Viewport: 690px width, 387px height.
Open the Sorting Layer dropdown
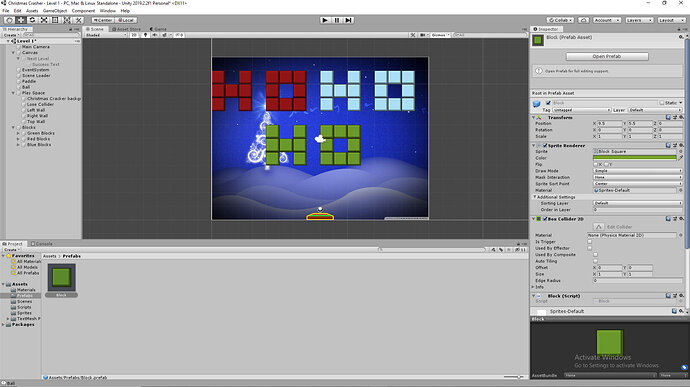pyautogui.click(x=638, y=203)
